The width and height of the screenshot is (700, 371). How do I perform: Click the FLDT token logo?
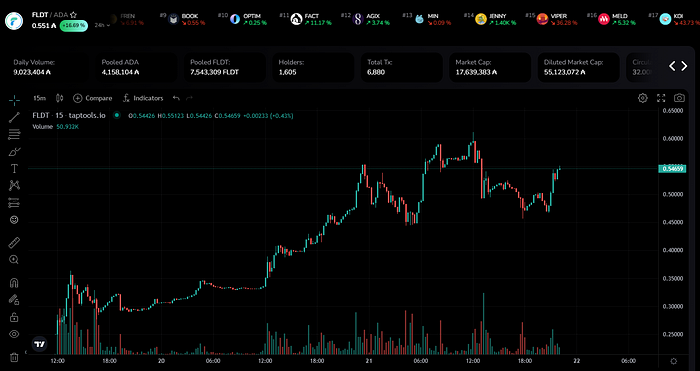click(14, 21)
